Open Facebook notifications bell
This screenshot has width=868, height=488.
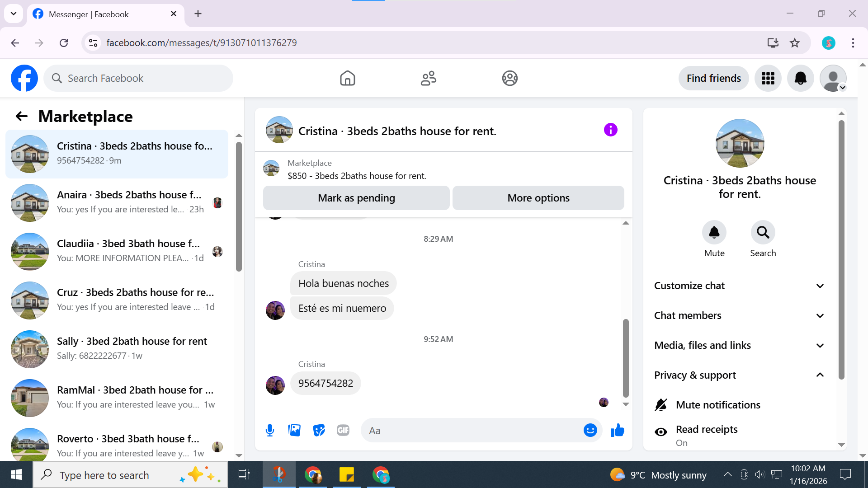pos(800,78)
